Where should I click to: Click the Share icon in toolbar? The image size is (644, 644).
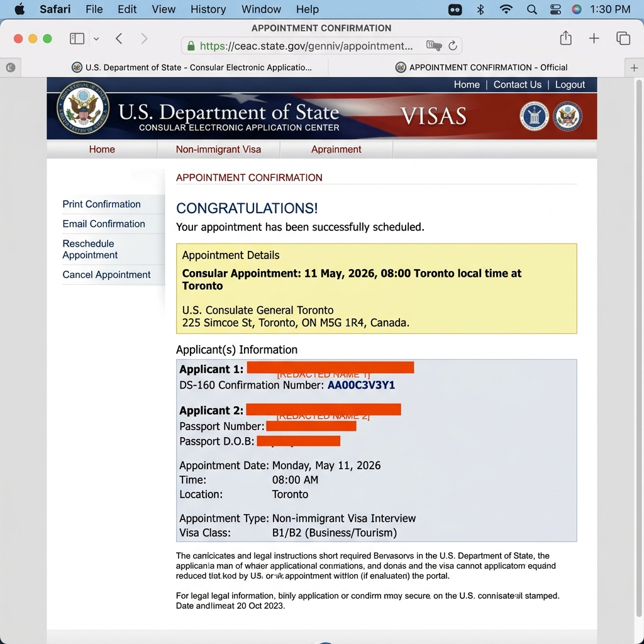[565, 38]
